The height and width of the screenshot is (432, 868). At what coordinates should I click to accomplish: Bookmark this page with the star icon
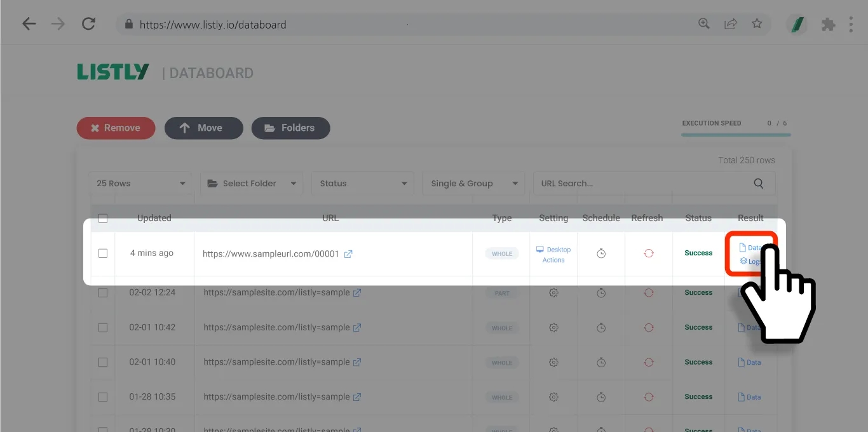tap(757, 24)
